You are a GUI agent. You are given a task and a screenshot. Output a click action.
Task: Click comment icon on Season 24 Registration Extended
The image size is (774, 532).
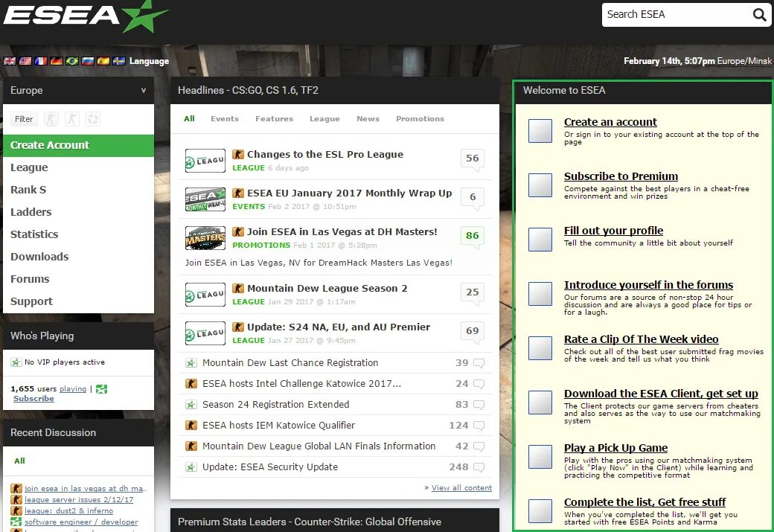click(479, 405)
